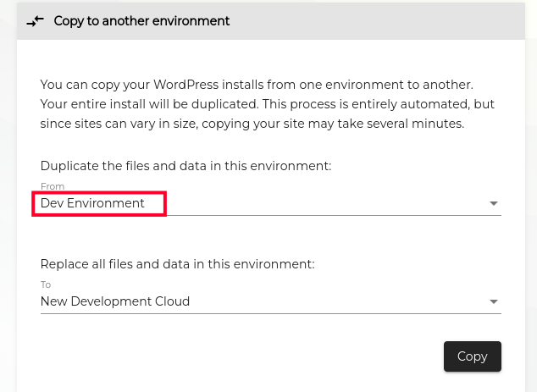Select the "Dev Environment" value text
Image resolution: width=537 pixels, height=392 pixels.
[93, 204]
